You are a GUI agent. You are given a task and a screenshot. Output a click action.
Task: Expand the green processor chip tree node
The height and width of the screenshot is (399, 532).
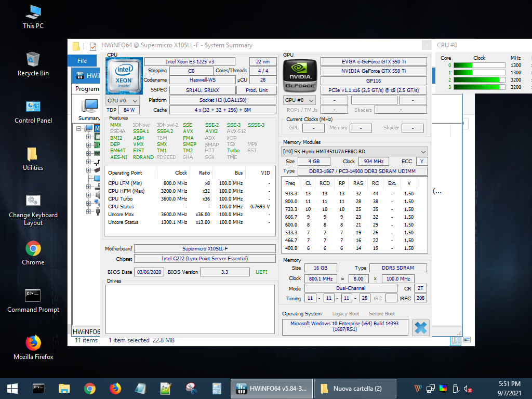tap(88, 137)
